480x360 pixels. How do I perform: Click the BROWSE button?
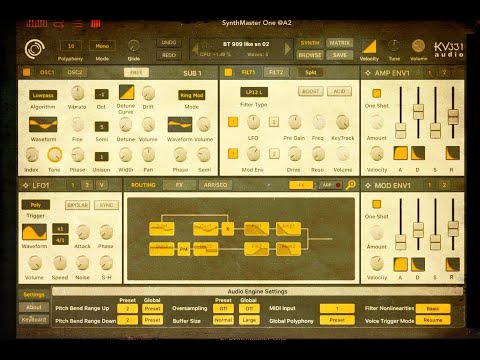pos(310,55)
